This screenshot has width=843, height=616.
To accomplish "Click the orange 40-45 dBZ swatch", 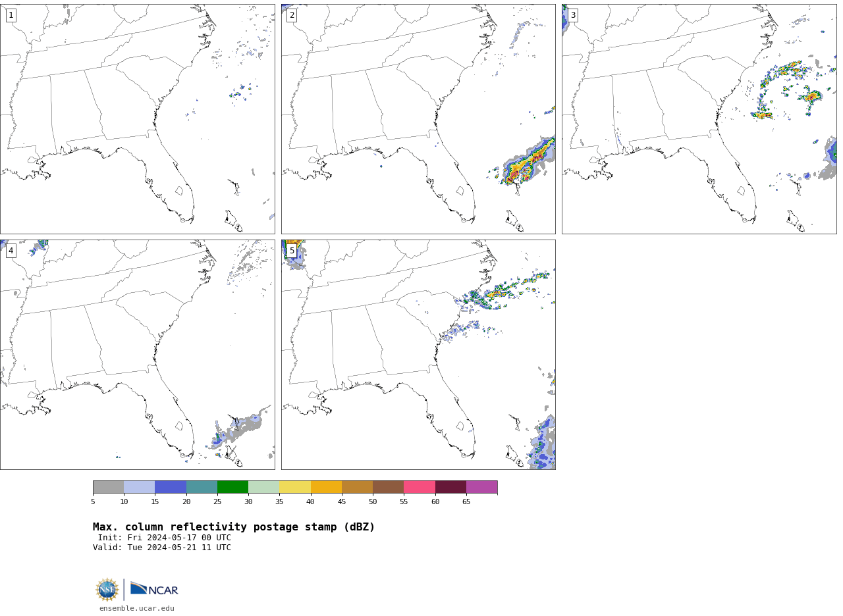I will pos(326,487).
